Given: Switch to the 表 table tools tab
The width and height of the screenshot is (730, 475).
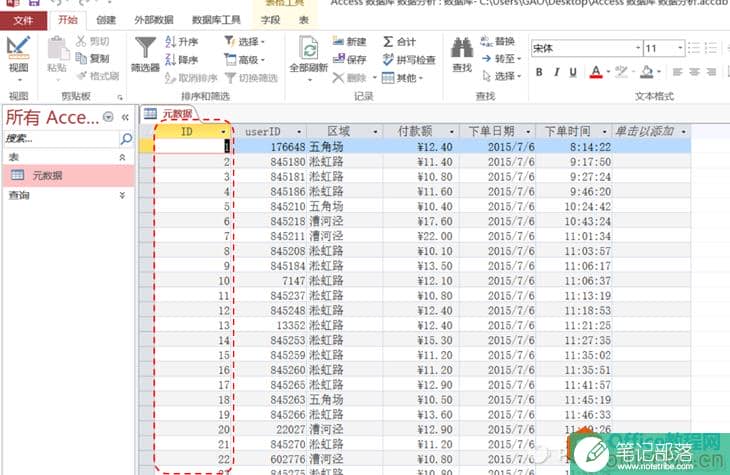Looking at the screenshot, I should (304, 20).
